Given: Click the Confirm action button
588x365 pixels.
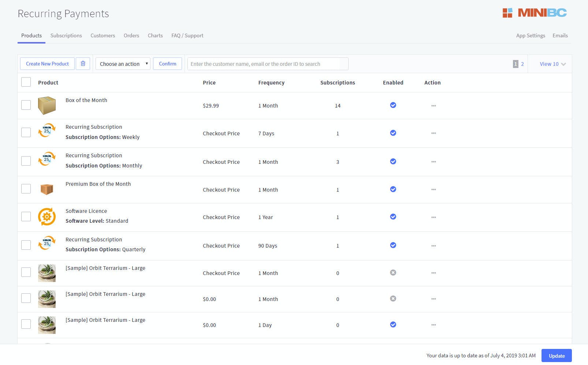Looking at the screenshot, I should (x=167, y=64).
